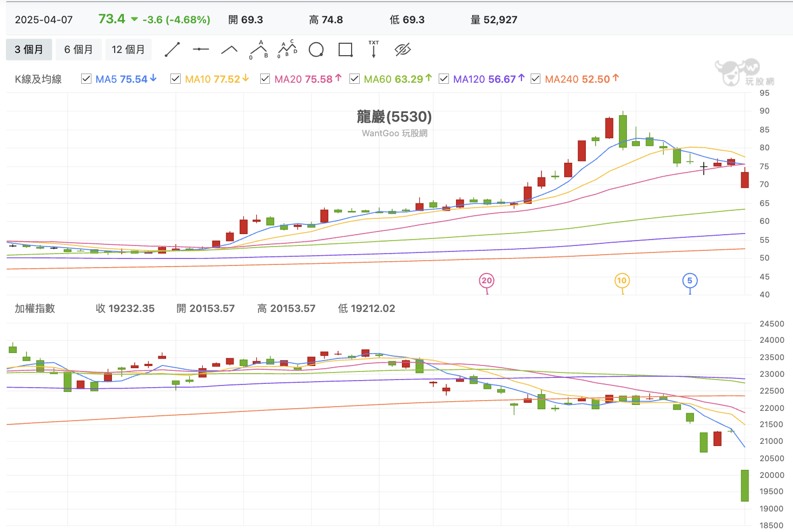Image resolution: width=793 pixels, height=532 pixels.
Task: Pick the A-B-C-D wave pattern tool
Action: coord(287,50)
